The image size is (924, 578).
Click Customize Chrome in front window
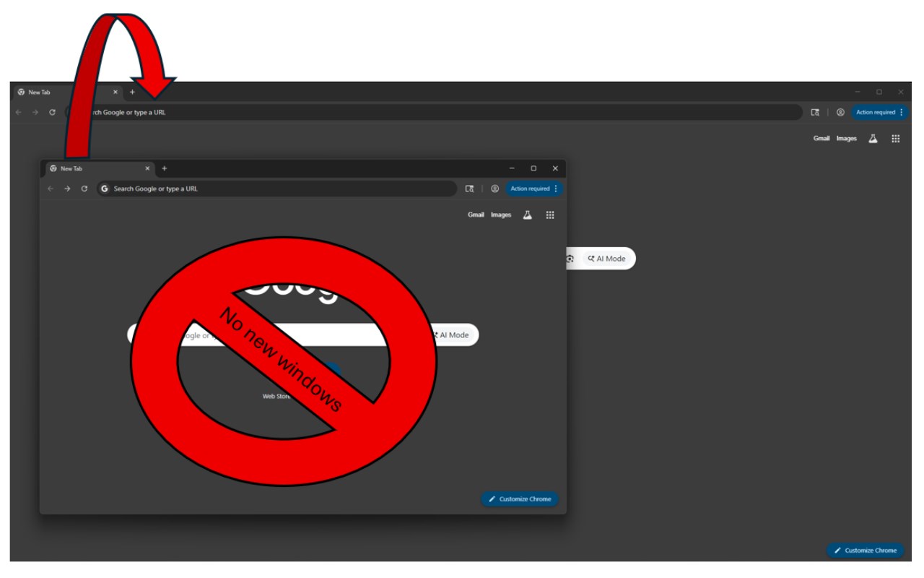pyautogui.click(x=520, y=499)
